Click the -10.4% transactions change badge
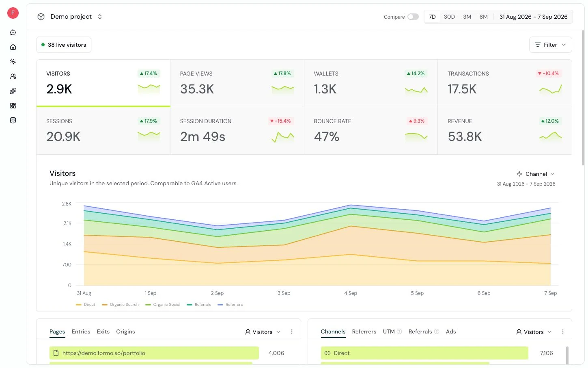The image size is (588, 368). pyautogui.click(x=548, y=74)
